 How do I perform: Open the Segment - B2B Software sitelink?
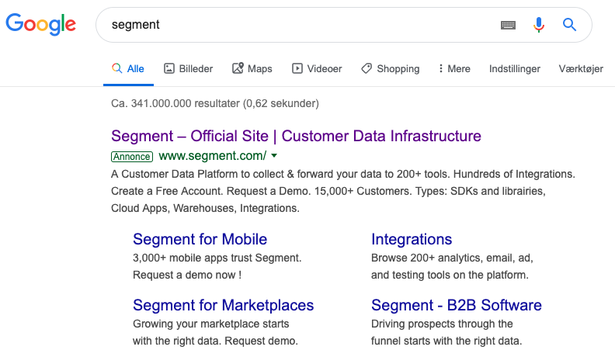(x=457, y=305)
